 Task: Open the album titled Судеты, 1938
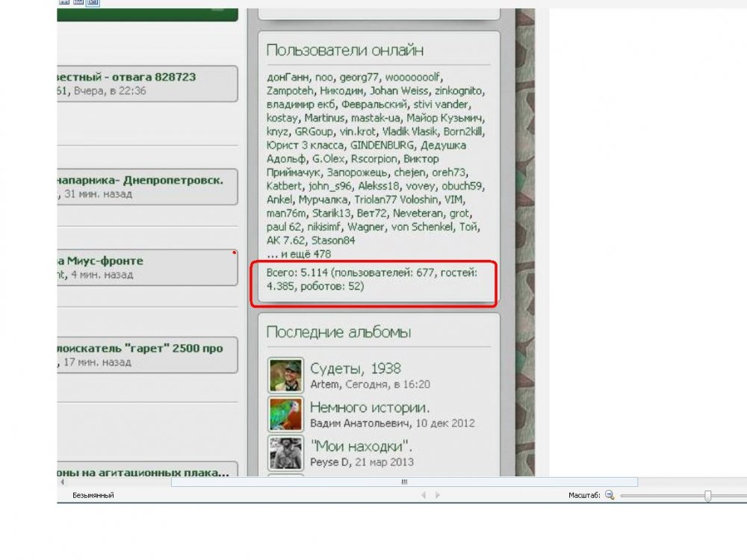(x=356, y=368)
